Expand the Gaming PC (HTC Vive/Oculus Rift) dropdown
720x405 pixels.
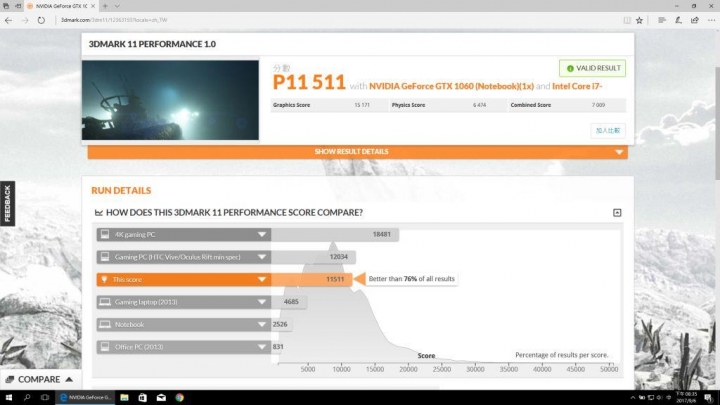click(x=262, y=257)
